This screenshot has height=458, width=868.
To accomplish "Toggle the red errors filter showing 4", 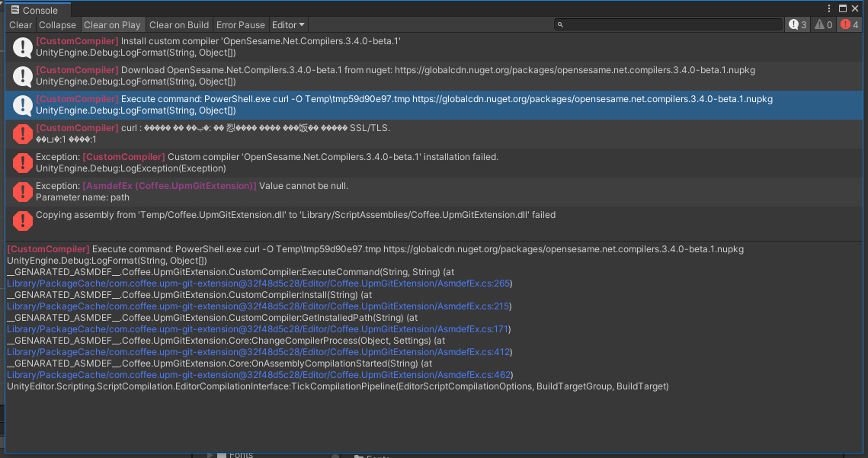I will [x=848, y=24].
